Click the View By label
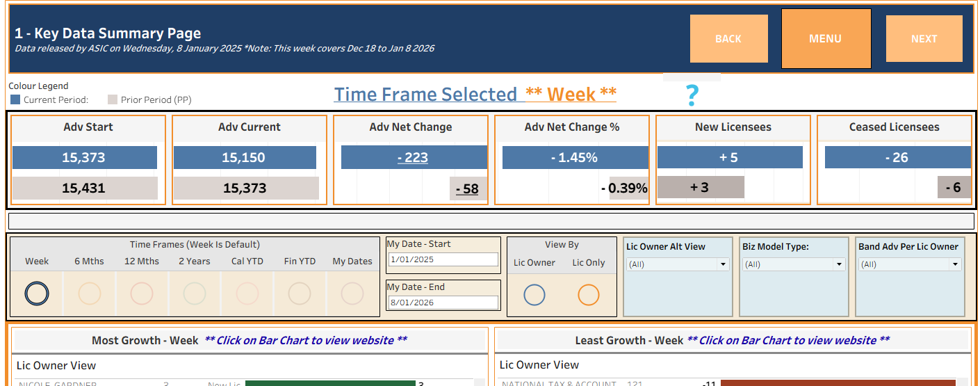 click(x=562, y=245)
